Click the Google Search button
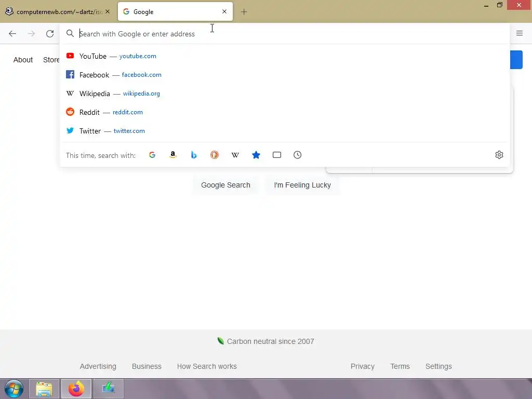The image size is (532, 399). point(225,185)
